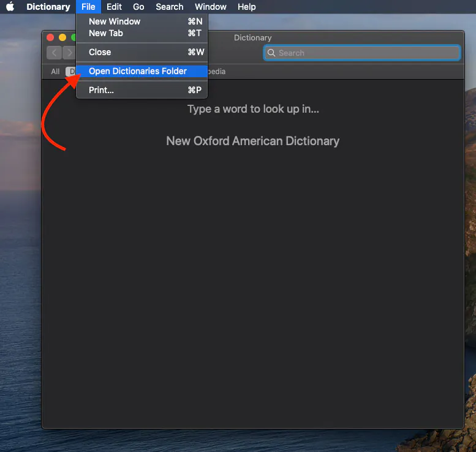The width and height of the screenshot is (476, 452).
Task: Open the Search menu in menu bar
Action: [x=169, y=7]
